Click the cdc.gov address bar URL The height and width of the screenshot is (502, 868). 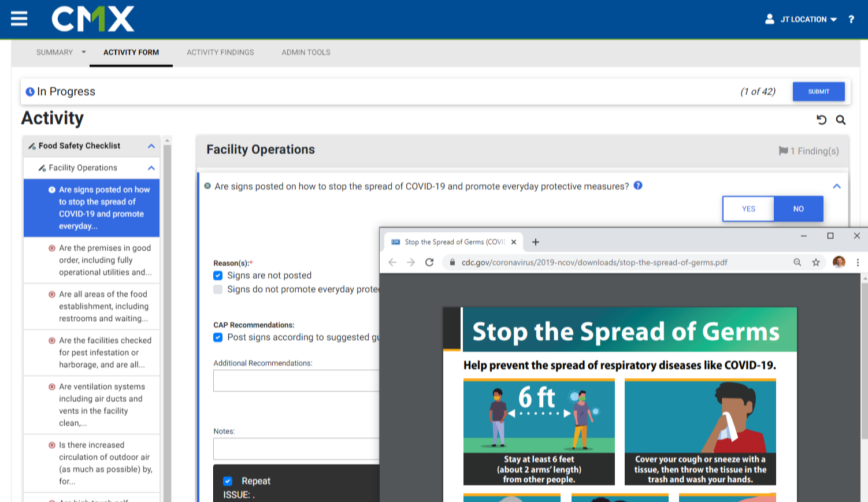(594, 262)
